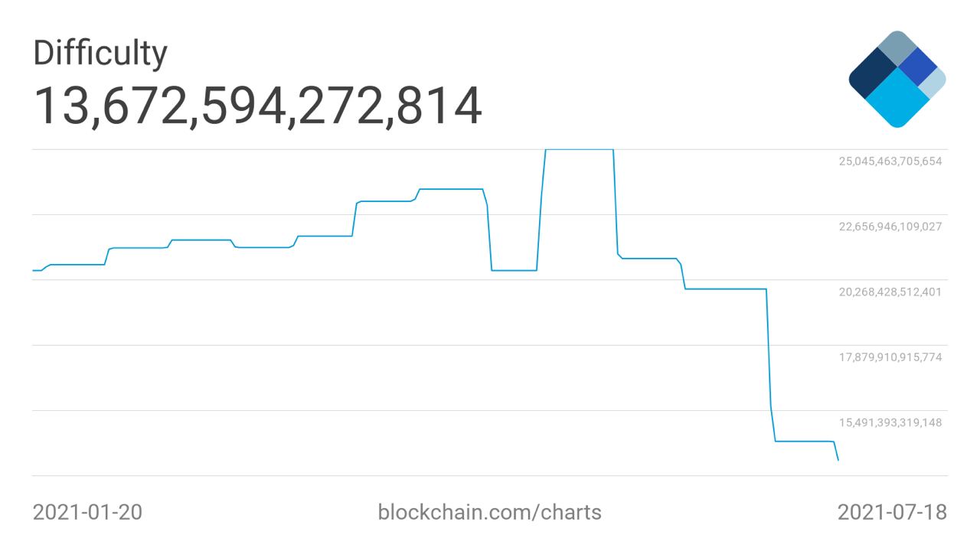Click the 2021-01-20 start date label
The width and height of the screenshot is (980, 551).
coord(87,512)
